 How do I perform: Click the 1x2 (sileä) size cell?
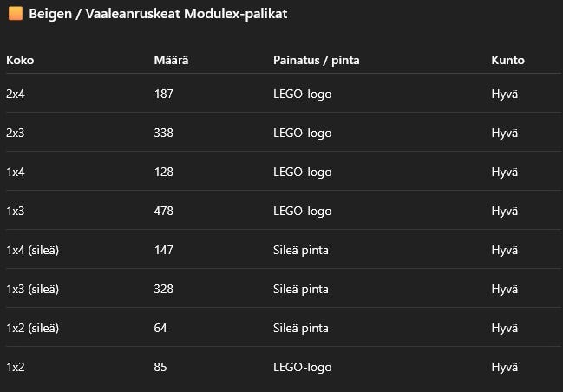(x=32, y=328)
